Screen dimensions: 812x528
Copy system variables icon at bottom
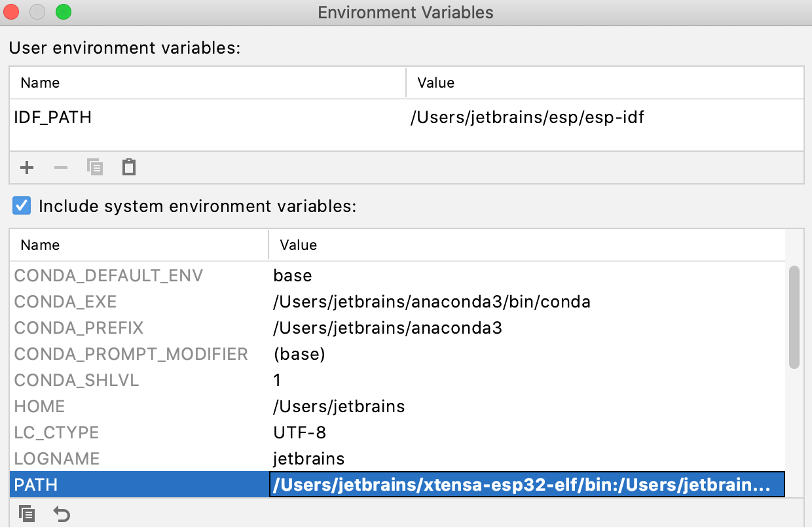coord(27,514)
